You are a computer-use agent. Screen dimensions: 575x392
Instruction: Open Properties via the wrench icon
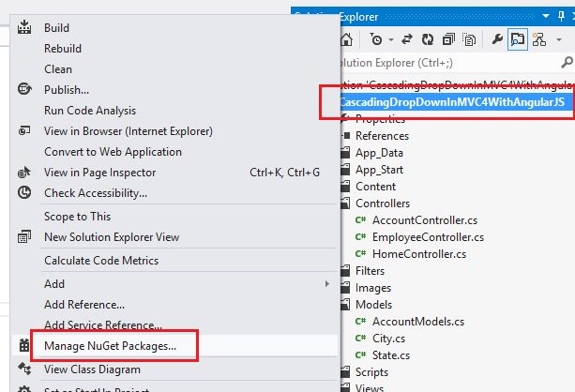tap(498, 40)
